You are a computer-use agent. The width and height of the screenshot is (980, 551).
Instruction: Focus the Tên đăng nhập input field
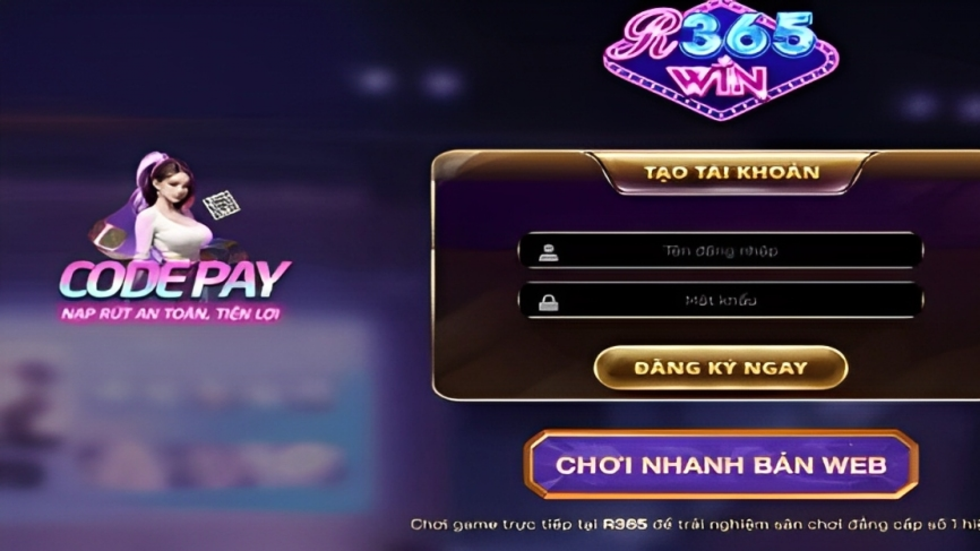(x=720, y=251)
